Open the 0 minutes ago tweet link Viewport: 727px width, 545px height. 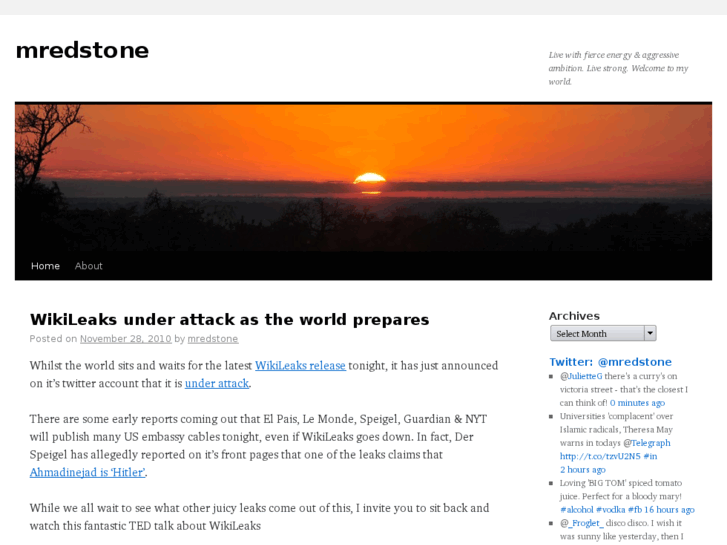click(x=638, y=403)
